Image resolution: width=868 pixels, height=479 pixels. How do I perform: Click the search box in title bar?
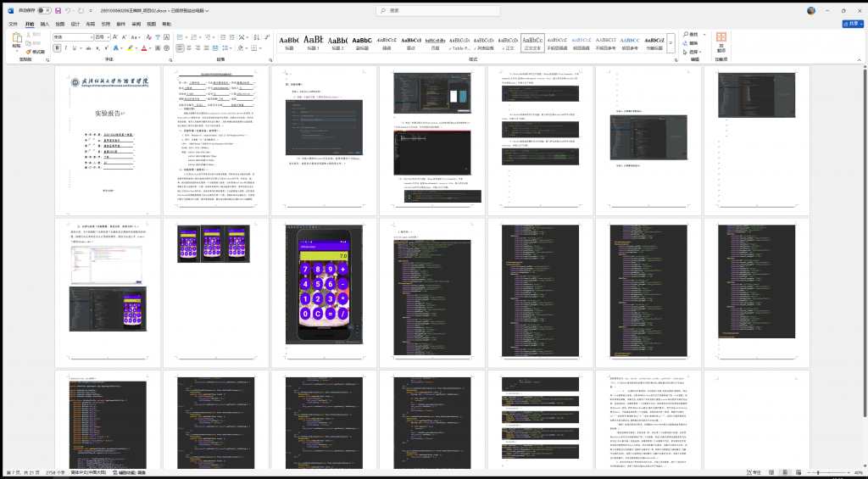tap(432, 11)
